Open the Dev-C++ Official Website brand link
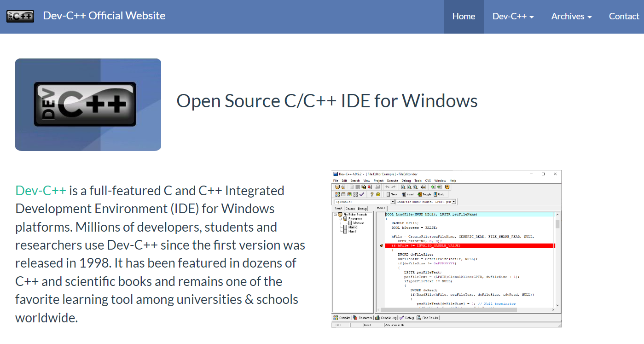644x344 pixels. (x=104, y=16)
